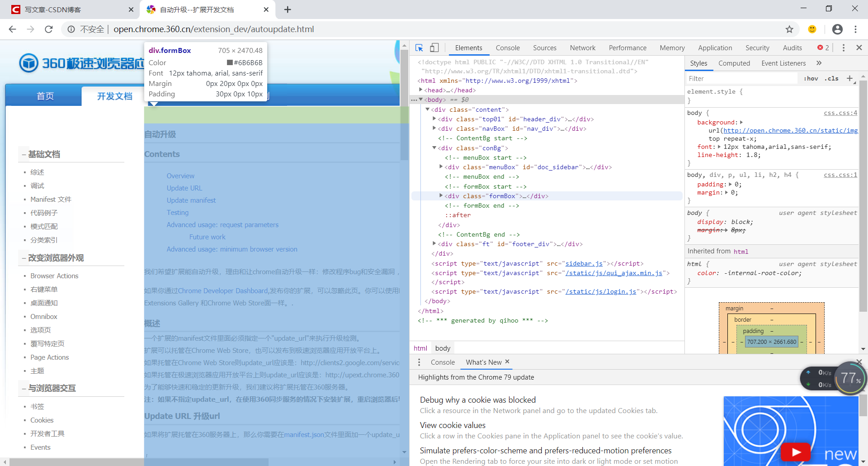This screenshot has height=466, width=868.
Task: Click the site info icon in address bar
Action: click(71, 29)
